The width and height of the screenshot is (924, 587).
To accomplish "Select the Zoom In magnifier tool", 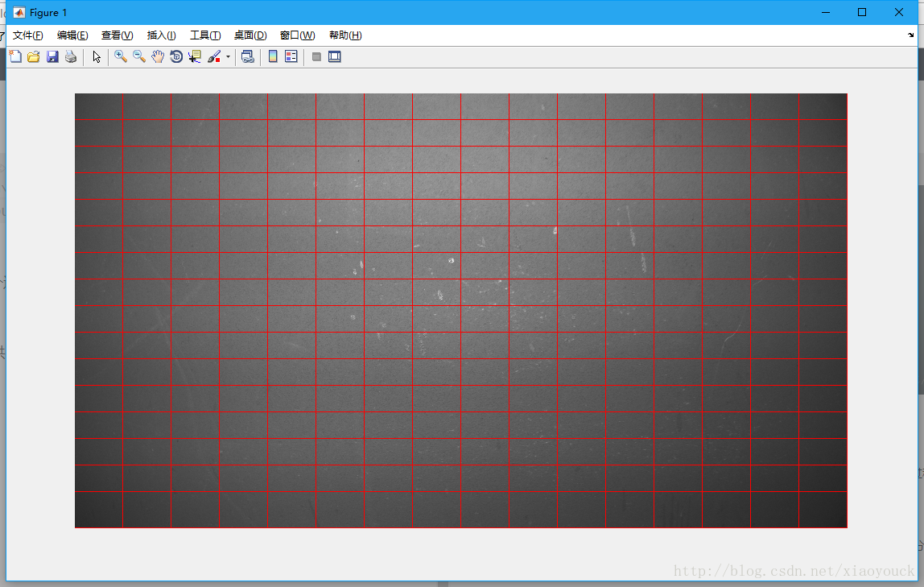I will tap(121, 56).
